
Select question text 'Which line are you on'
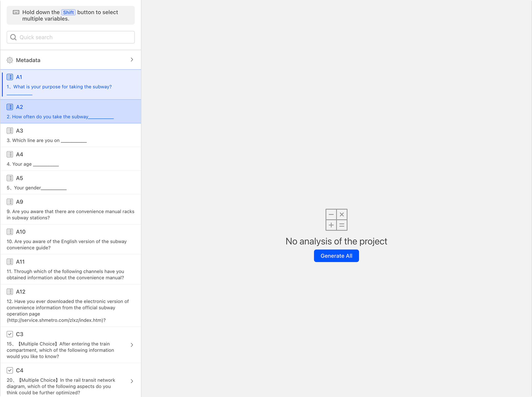(x=36, y=140)
